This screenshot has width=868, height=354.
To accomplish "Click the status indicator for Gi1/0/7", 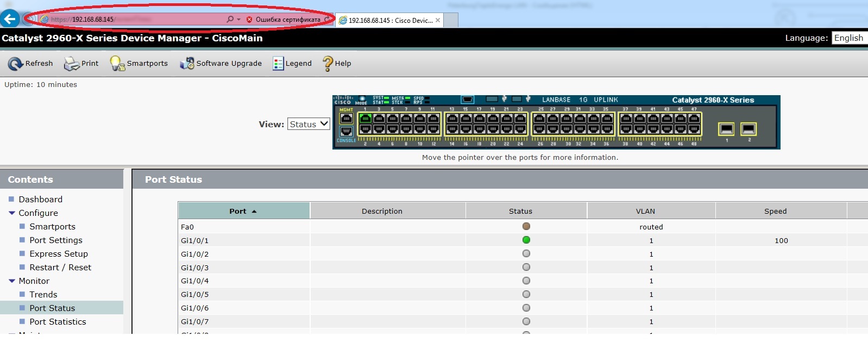I will point(526,321).
